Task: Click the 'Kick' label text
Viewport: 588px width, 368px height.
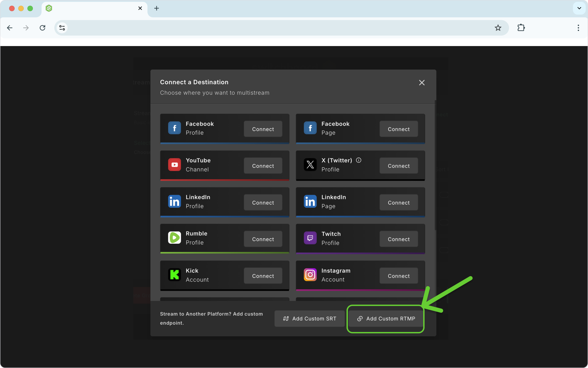Action: (x=192, y=270)
